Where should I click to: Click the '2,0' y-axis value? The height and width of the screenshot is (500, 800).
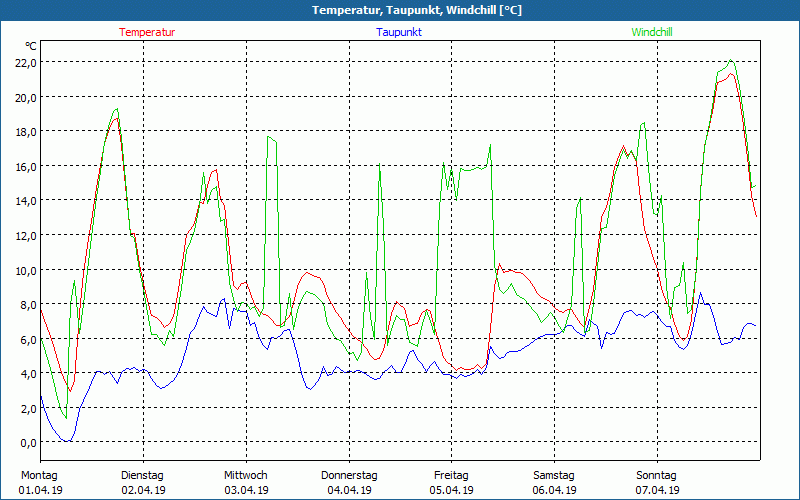29,409
